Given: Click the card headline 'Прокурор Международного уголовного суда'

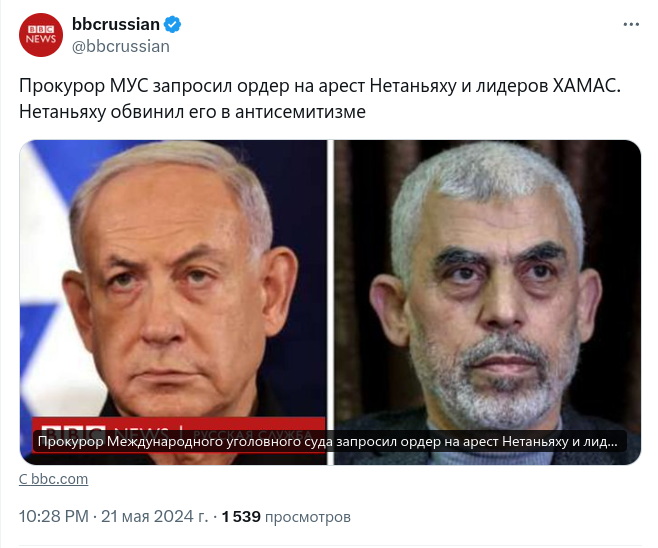Looking at the screenshot, I should pyautogui.click(x=185, y=442).
